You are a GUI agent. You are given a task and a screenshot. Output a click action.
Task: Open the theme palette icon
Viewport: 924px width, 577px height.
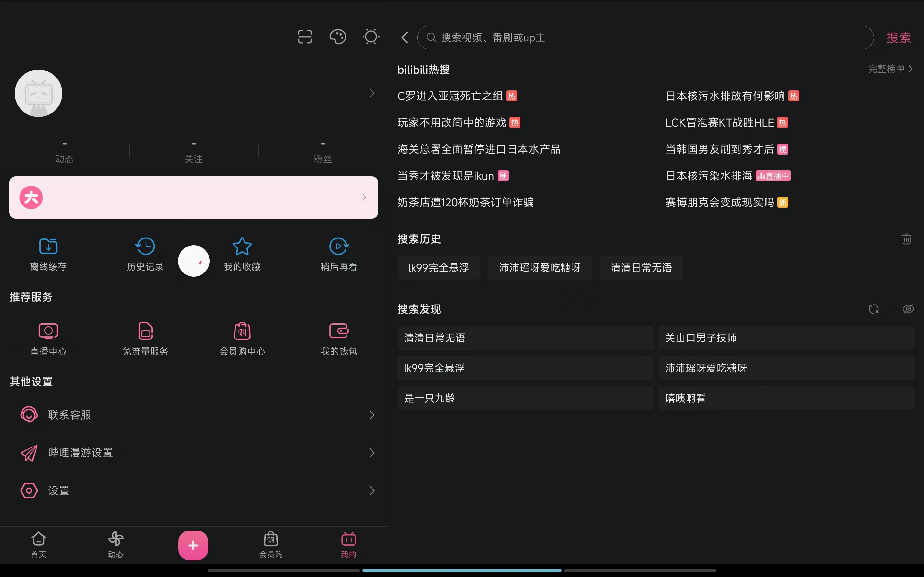click(338, 36)
